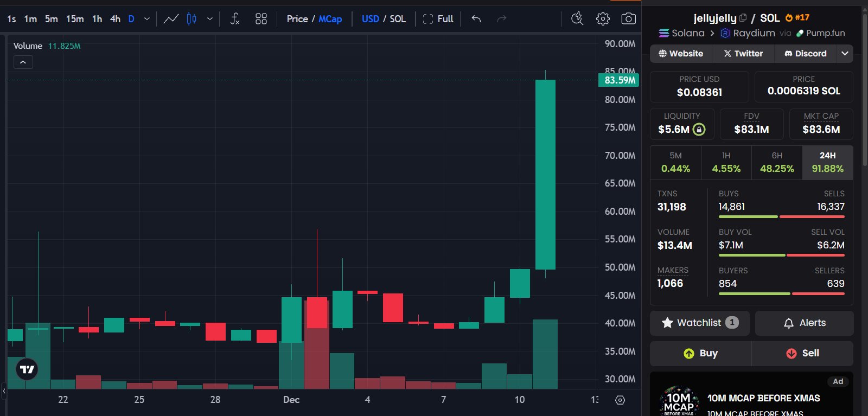Image resolution: width=868 pixels, height=416 pixels.
Task: Switch chart denomination to SOL
Action: (398, 19)
